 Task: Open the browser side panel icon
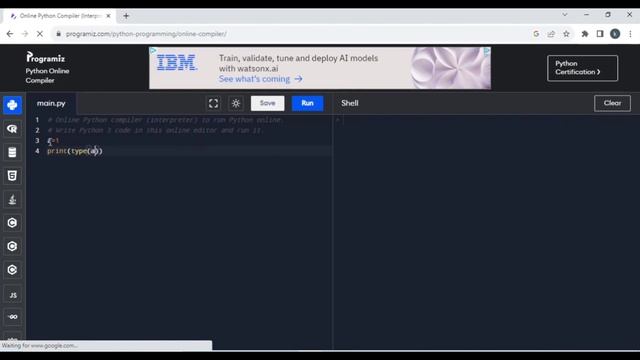click(x=600, y=34)
